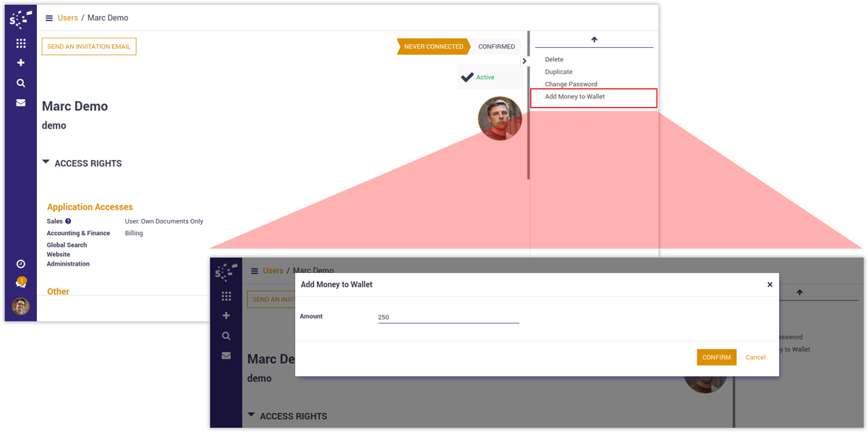Choose Change Password from the action list
This screenshot has height=432, width=868.
click(571, 85)
